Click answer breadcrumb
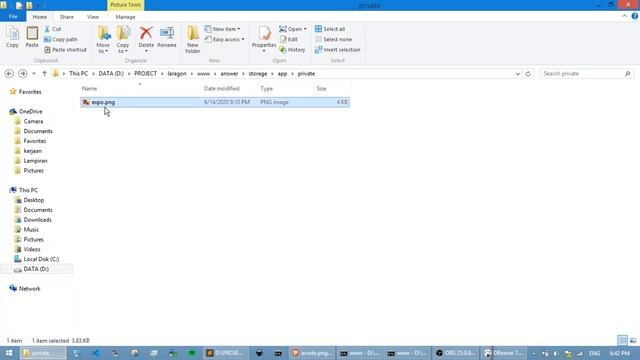 click(229, 73)
